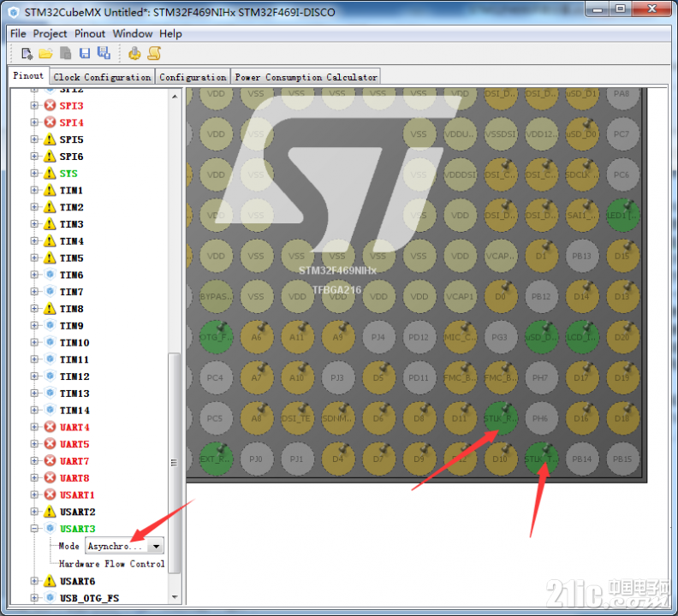Viewport: 678px width, 616px height.
Task: Collapse the USART3 tree node
Action: point(34,528)
